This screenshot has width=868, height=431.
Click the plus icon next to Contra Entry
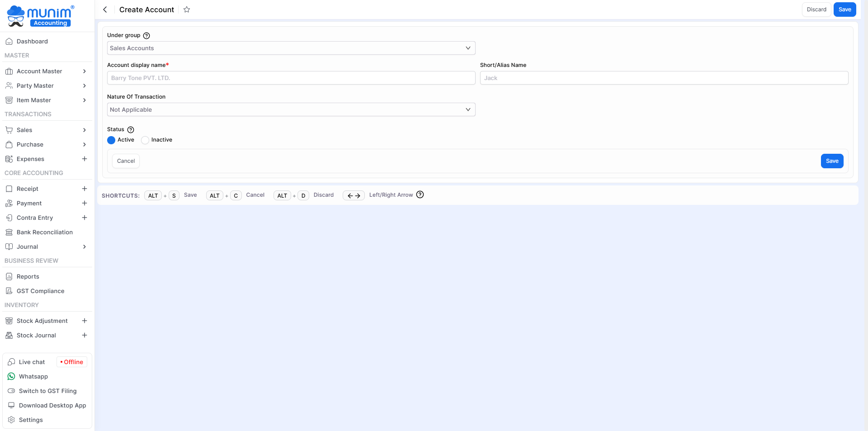(x=84, y=218)
